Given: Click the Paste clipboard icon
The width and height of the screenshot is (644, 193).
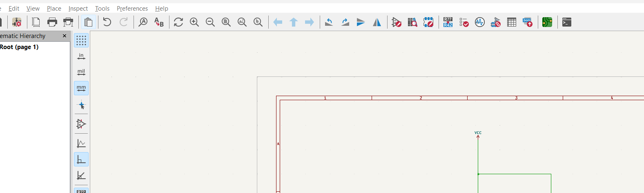Looking at the screenshot, I should tap(88, 22).
